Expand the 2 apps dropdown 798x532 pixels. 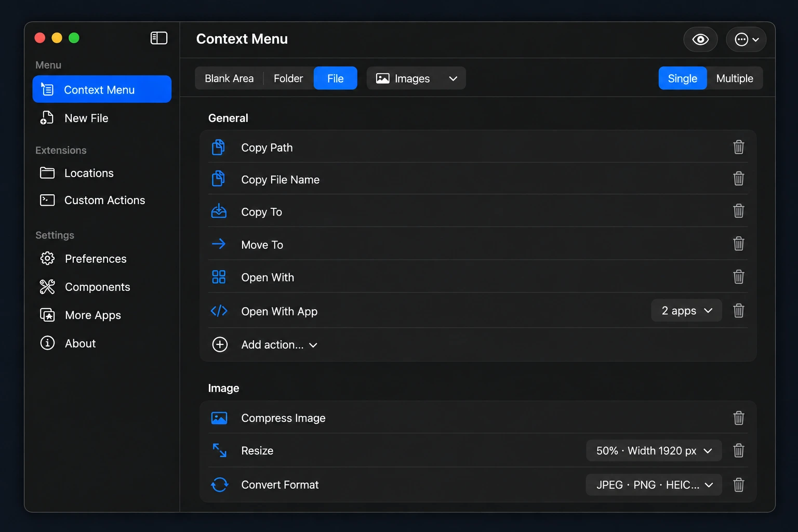click(686, 311)
